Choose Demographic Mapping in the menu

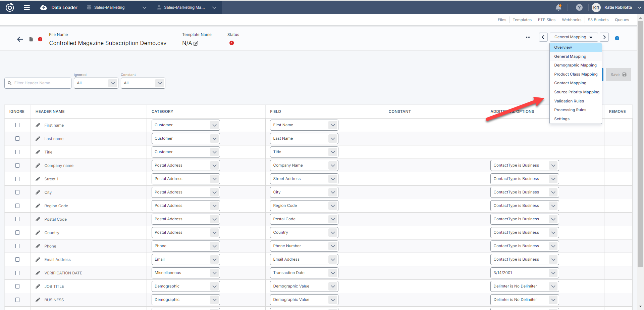575,65
